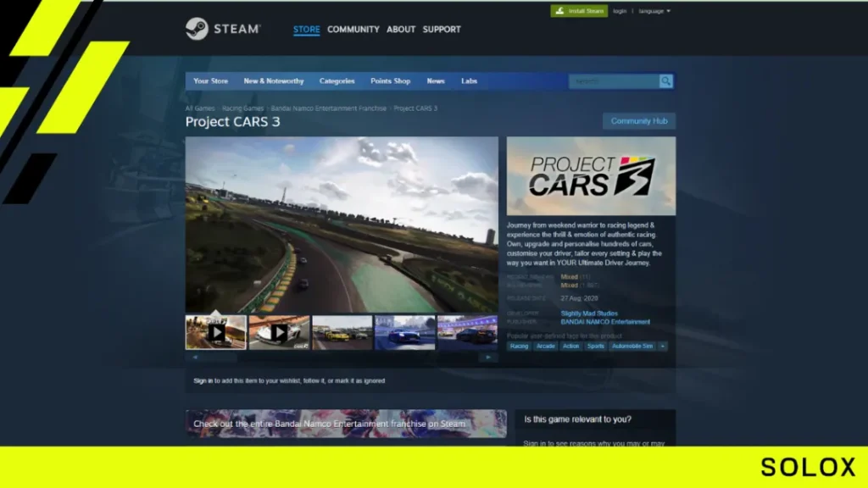
Task: Click the 27 Aug, 2020 release date
Action: [x=579, y=298]
